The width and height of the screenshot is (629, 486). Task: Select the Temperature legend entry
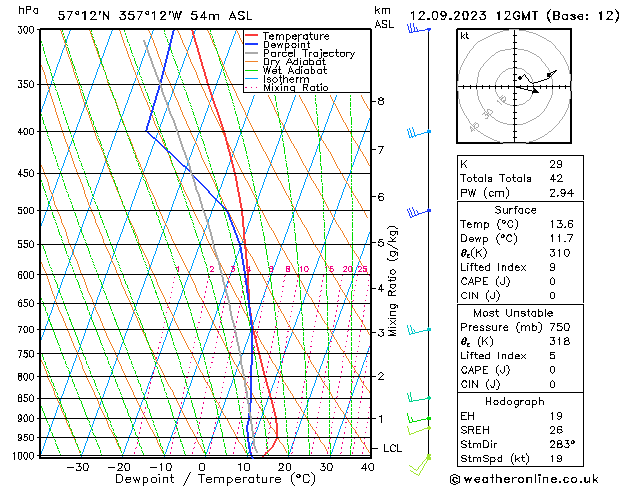(296, 36)
